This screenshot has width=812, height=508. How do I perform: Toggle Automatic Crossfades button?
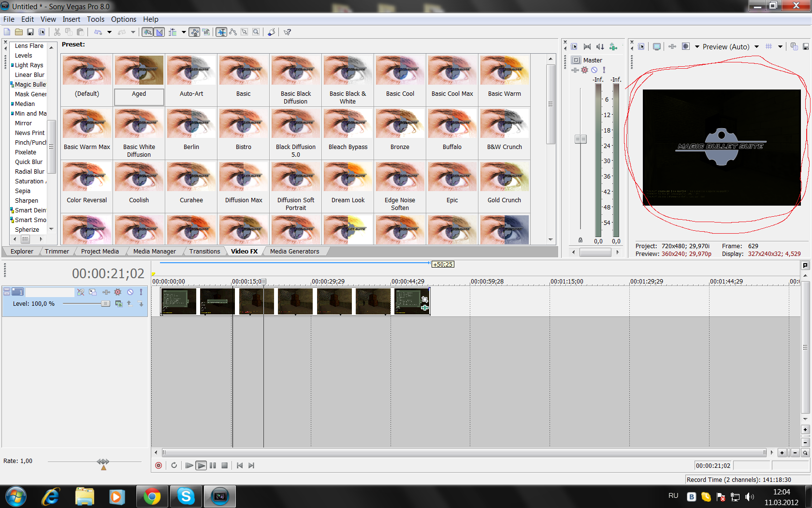(x=159, y=32)
